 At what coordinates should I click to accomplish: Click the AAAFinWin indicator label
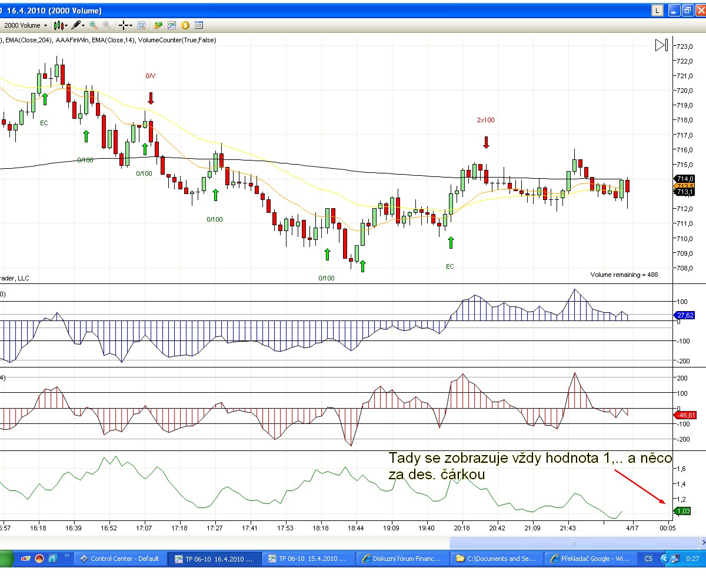72,40
